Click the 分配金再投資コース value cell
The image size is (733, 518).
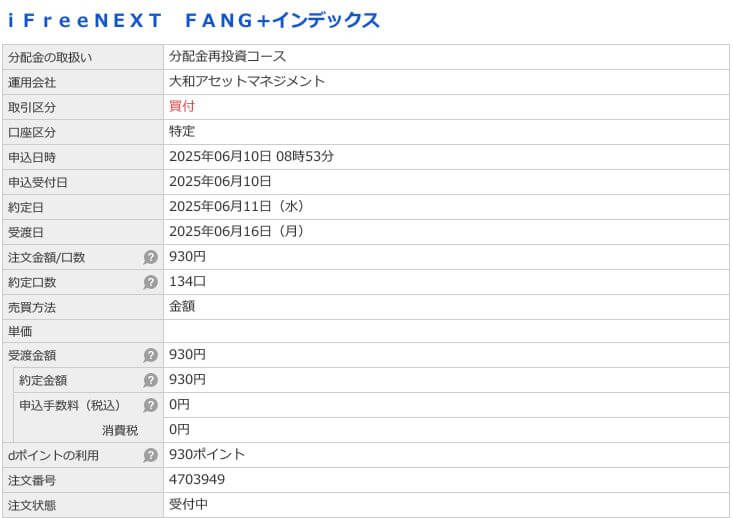click(446, 57)
